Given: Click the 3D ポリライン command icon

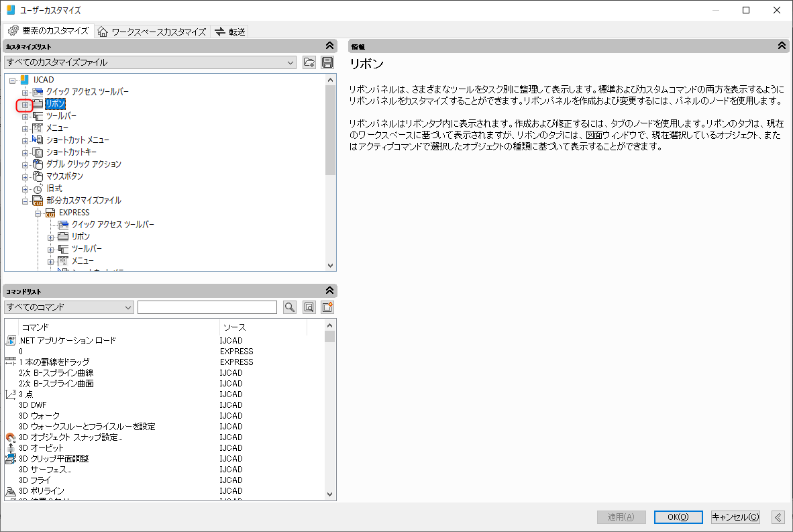Looking at the screenshot, I should click(11, 490).
